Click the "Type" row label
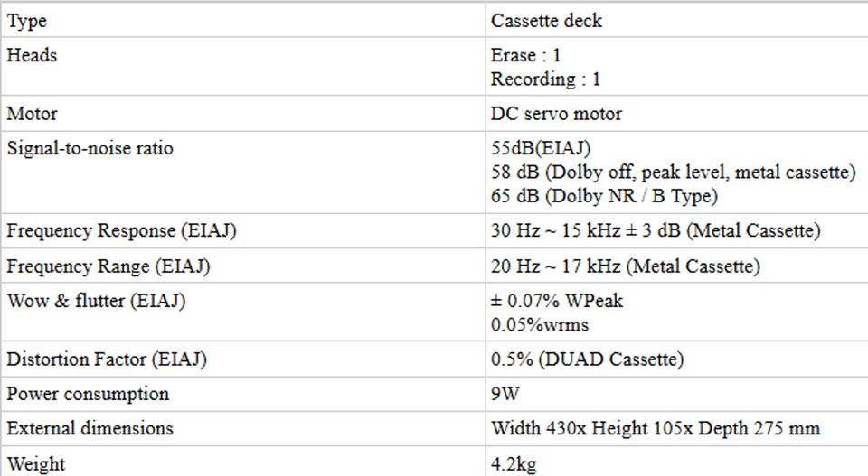The height and width of the screenshot is (476, 868). pyautogui.click(x=26, y=21)
